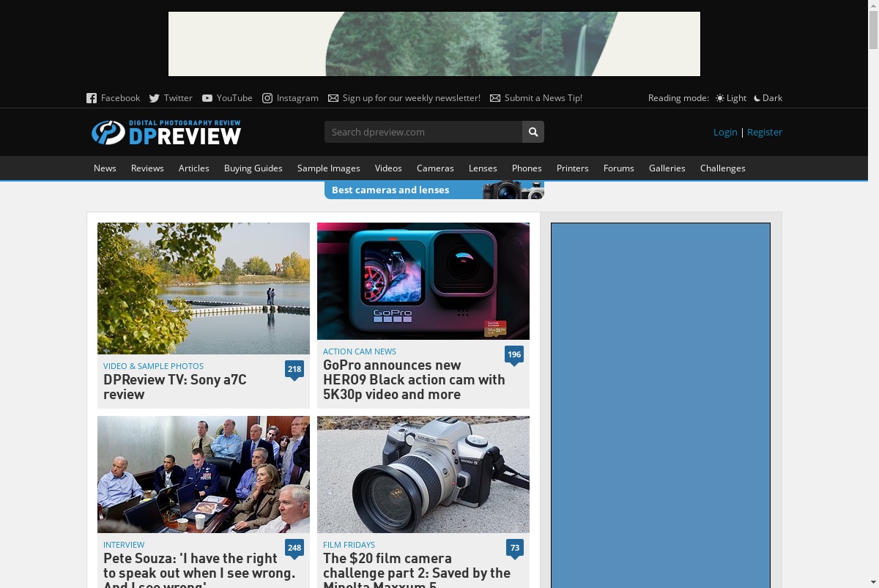Viewport: 879px width, 588px height.
Task: Open the Instagram camera icon
Action: tap(267, 98)
